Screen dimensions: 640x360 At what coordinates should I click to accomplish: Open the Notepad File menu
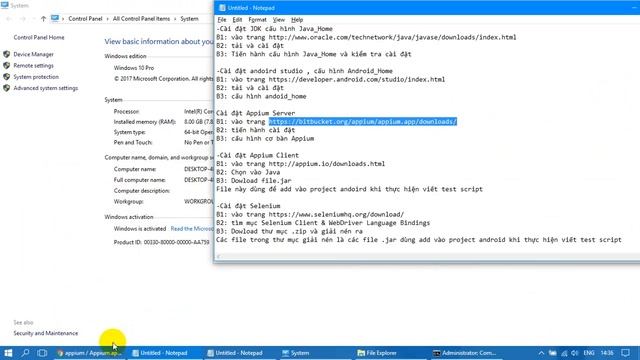point(222,20)
